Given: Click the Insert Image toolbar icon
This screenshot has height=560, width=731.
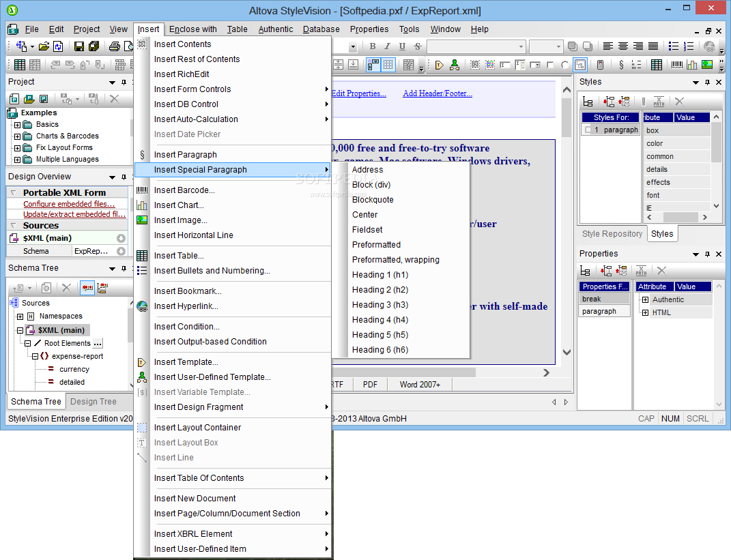Looking at the screenshot, I should point(707,65).
